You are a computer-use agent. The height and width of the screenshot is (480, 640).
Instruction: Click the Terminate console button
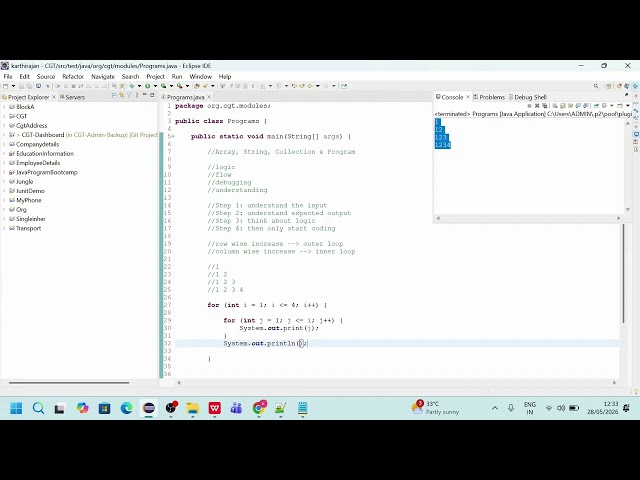(x=529, y=106)
